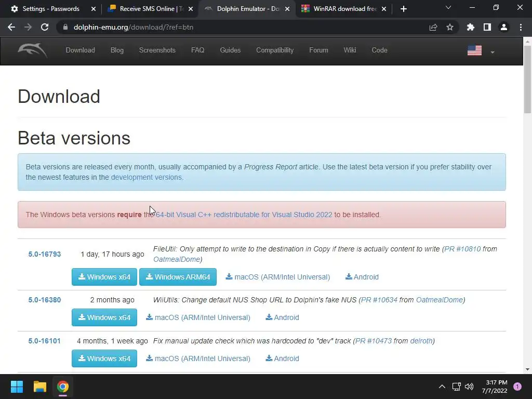Open a new tab with the plus icon
Image resolution: width=532 pixels, height=399 pixels.
point(403,9)
